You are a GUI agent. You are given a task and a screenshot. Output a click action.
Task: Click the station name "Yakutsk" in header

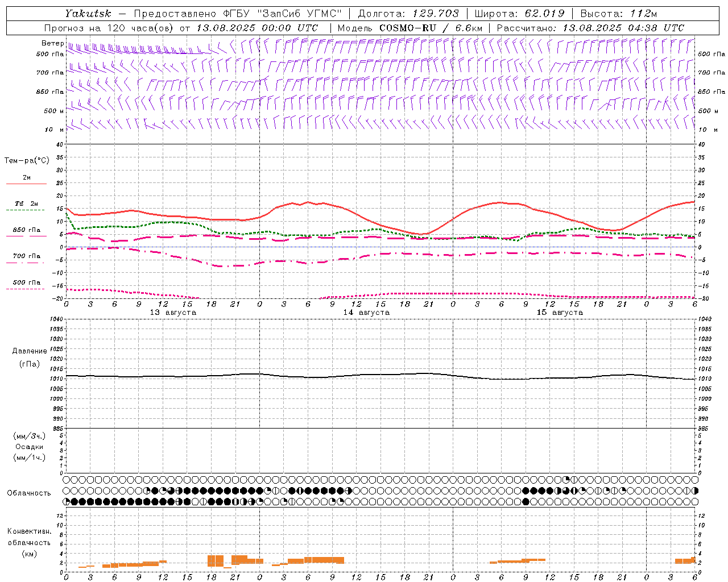tap(88, 14)
